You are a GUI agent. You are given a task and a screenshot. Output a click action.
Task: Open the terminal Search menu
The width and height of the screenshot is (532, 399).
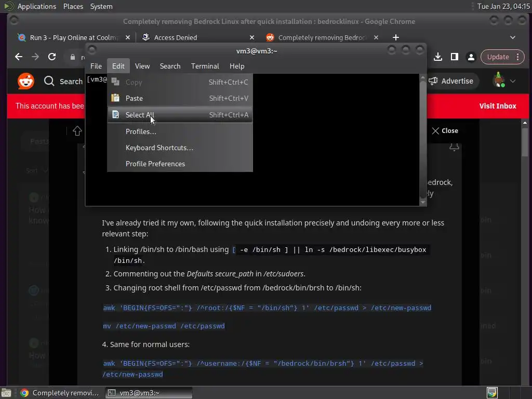(x=170, y=66)
